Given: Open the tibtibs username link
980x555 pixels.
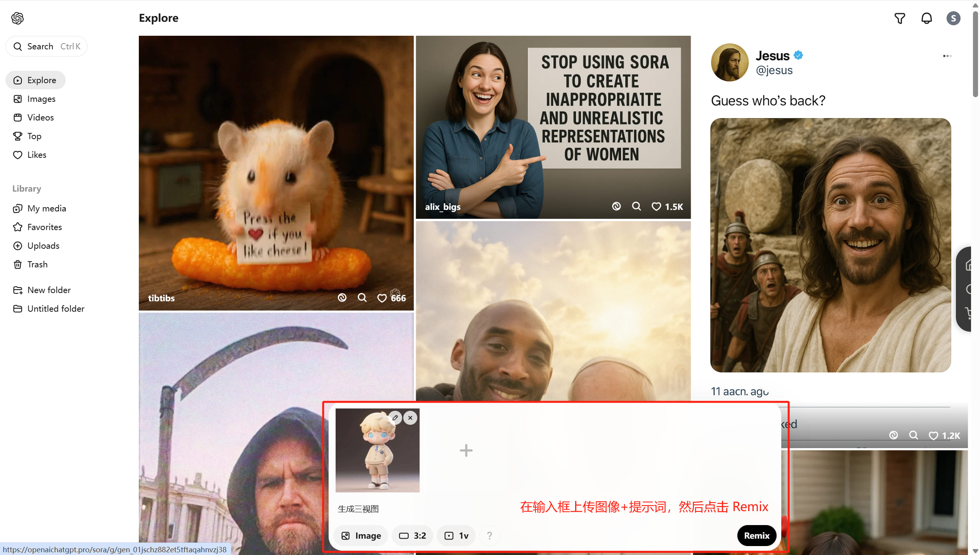Looking at the screenshot, I should coord(161,298).
